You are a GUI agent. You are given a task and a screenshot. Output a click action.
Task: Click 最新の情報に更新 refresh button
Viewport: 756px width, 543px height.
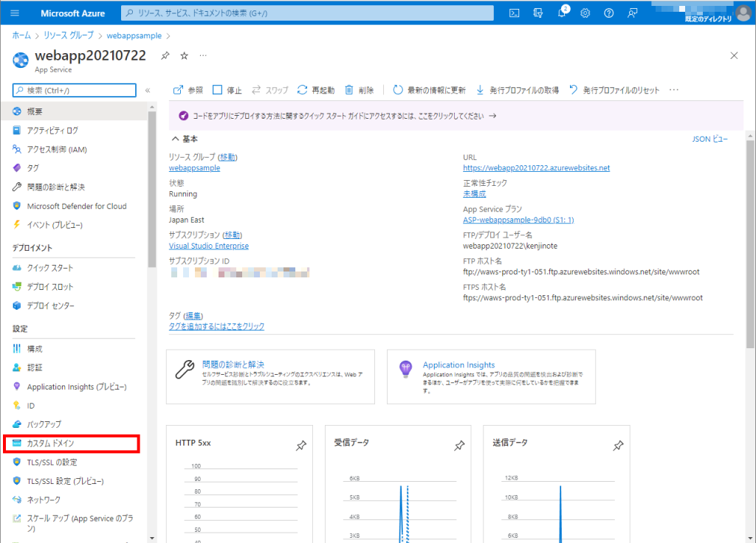(429, 90)
